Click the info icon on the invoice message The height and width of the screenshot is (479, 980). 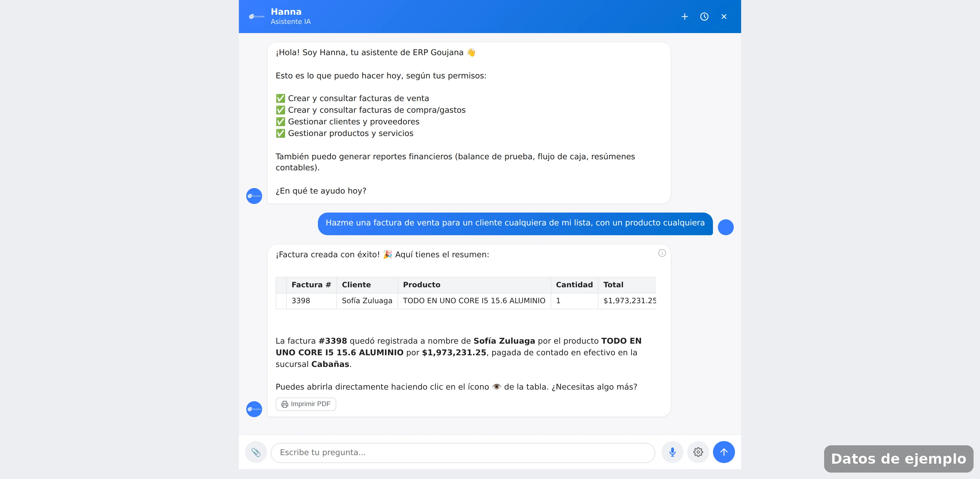pos(662,253)
